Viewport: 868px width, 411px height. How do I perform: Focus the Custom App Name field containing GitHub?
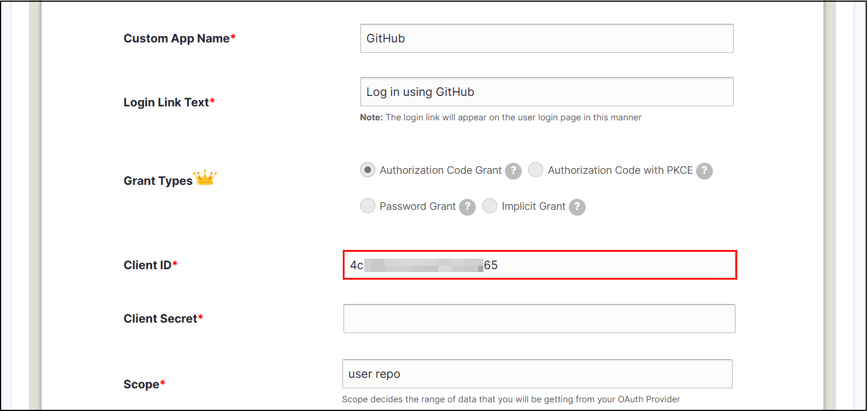point(547,38)
